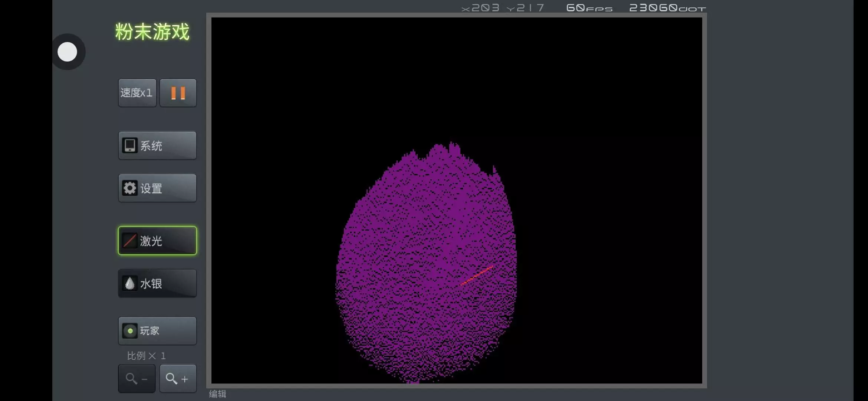The width and height of the screenshot is (868, 401).
Task: Tap the white floating circle button
Action: click(68, 52)
